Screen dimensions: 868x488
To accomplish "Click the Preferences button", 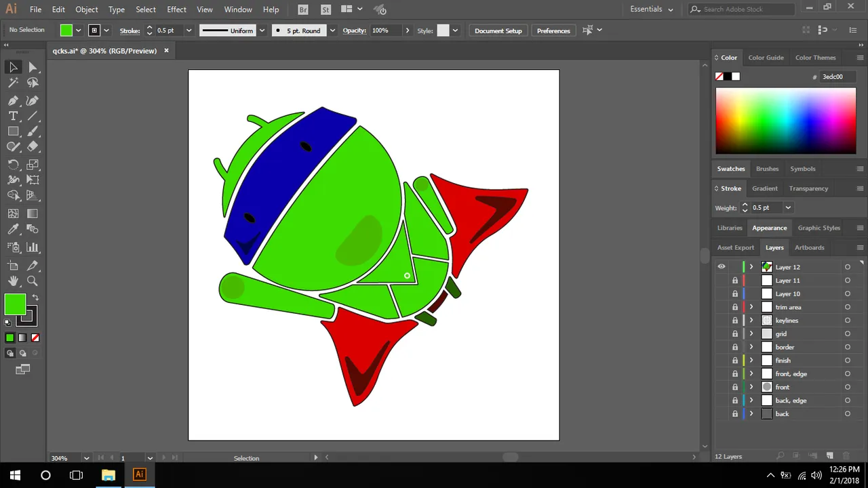I will click(553, 30).
